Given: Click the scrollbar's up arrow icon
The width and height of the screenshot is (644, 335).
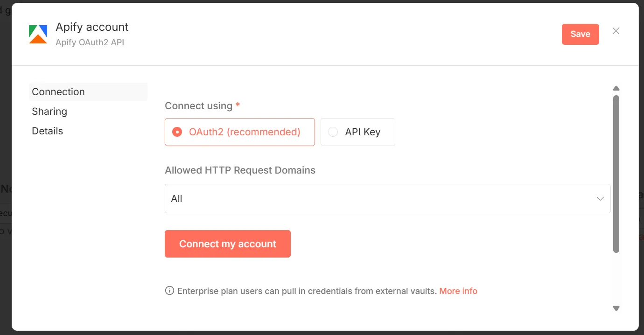Looking at the screenshot, I should pyautogui.click(x=616, y=88).
